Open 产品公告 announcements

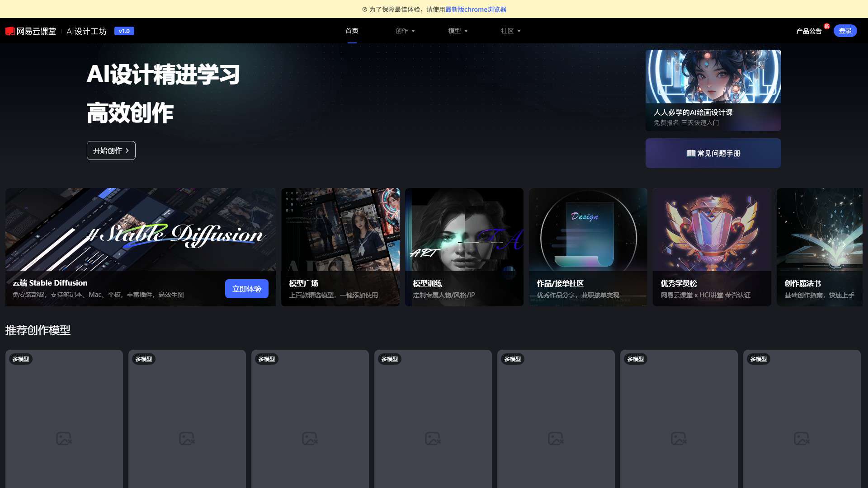tap(809, 31)
